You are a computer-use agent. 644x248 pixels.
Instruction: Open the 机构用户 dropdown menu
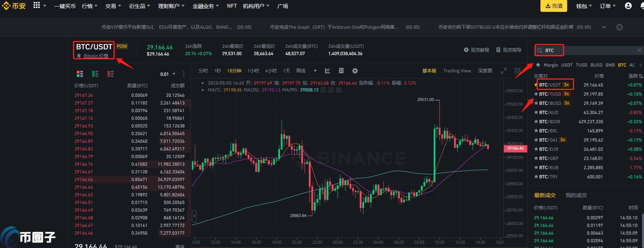coord(256,6)
